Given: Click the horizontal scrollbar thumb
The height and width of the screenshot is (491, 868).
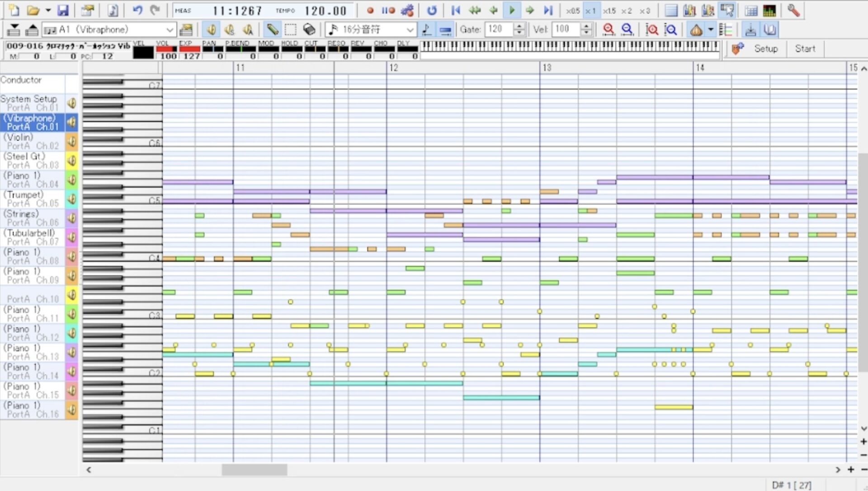Looking at the screenshot, I should [x=254, y=470].
